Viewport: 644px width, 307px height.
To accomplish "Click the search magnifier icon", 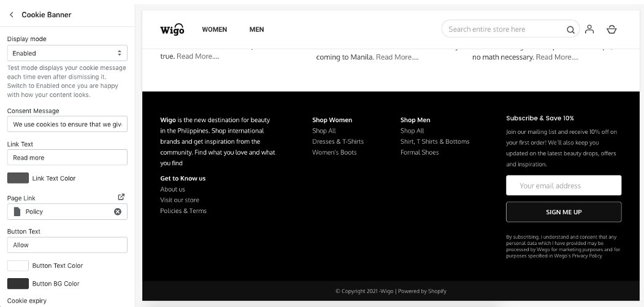I will pos(570,29).
